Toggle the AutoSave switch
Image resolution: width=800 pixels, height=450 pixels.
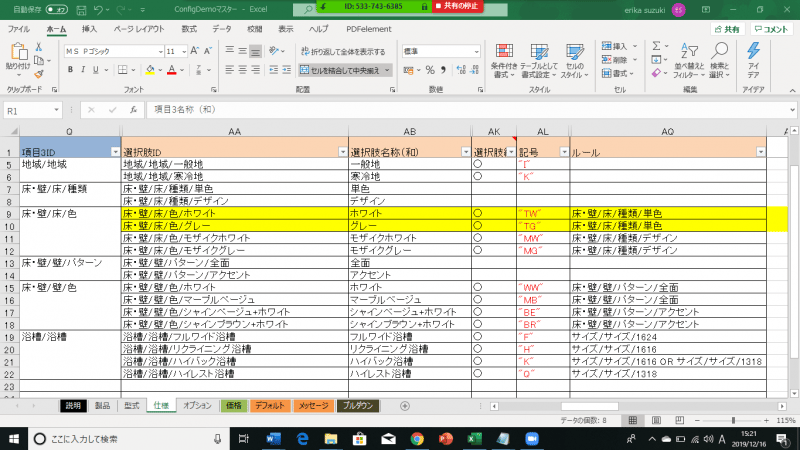(x=57, y=9)
